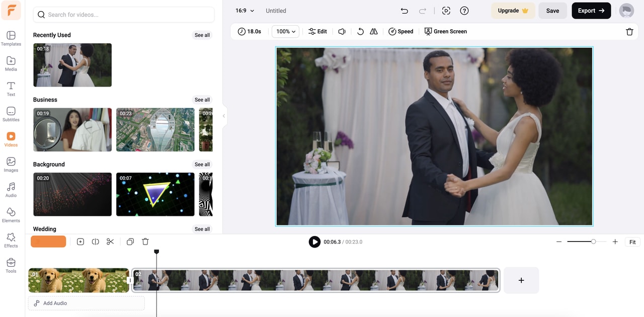Select the 00:23 aerial city video thumbnail
The image size is (644, 317).
tap(155, 130)
